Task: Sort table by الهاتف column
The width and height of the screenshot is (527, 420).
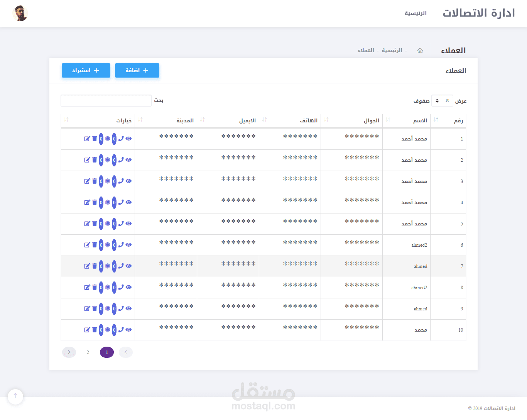Action: (290, 121)
